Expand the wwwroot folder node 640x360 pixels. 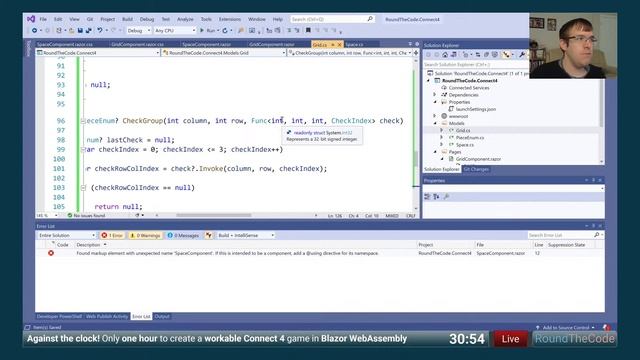tap(435, 116)
